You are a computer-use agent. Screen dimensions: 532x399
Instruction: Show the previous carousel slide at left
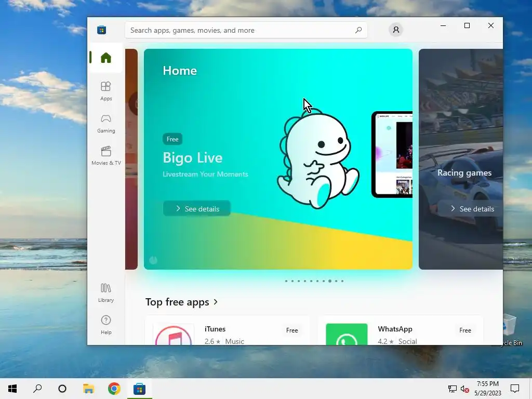131,159
